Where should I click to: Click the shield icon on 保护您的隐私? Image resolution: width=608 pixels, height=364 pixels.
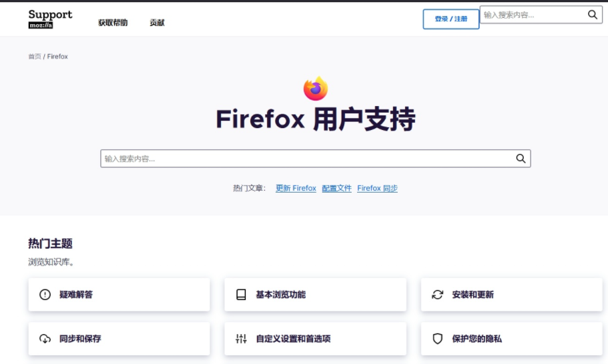[x=437, y=339]
